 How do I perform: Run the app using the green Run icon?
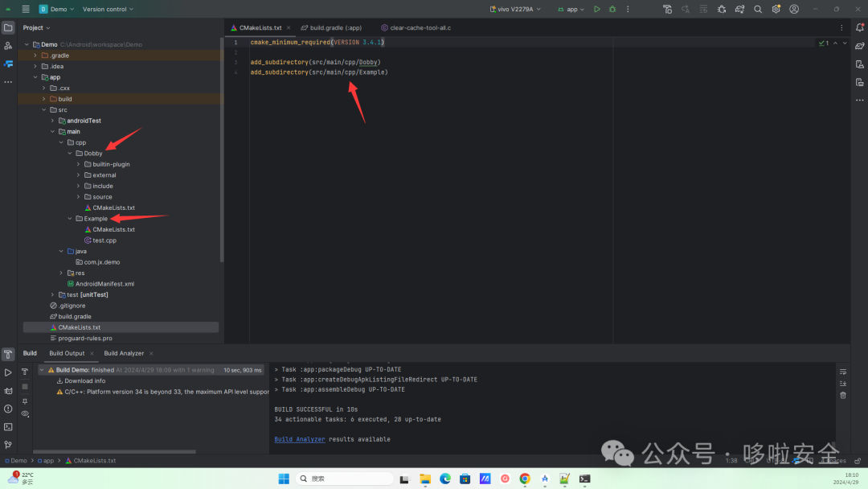tap(598, 8)
